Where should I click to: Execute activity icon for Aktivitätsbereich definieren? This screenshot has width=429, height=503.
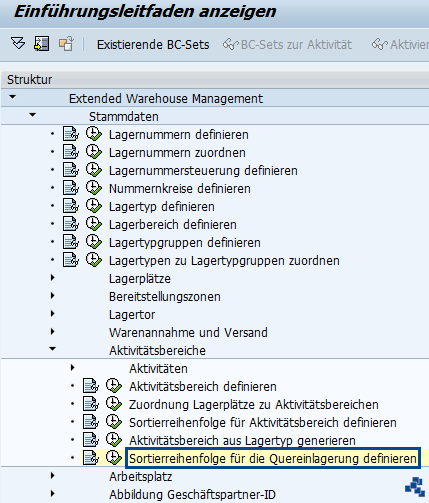point(114,386)
